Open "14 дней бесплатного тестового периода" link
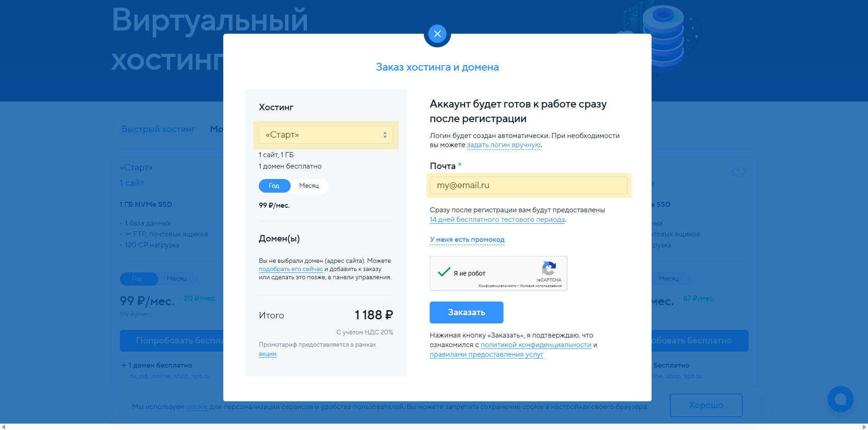Image resolution: width=868 pixels, height=430 pixels. [x=497, y=220]
